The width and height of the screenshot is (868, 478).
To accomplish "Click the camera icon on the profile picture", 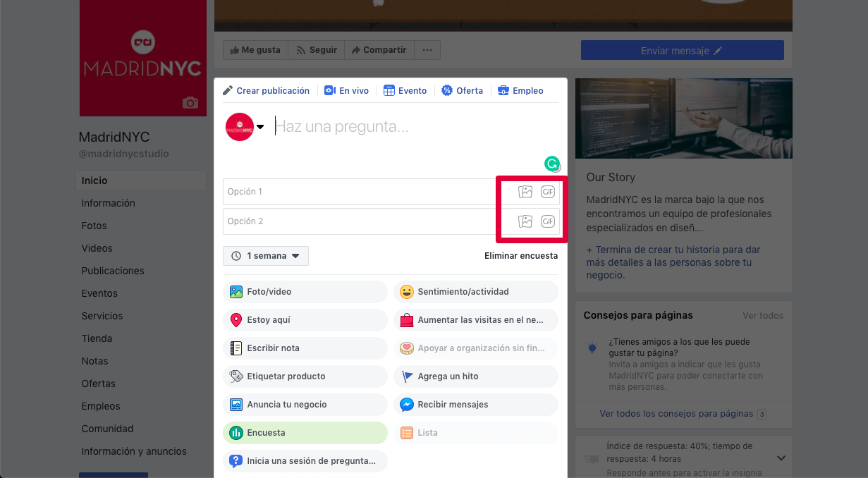I will point(190,103).
